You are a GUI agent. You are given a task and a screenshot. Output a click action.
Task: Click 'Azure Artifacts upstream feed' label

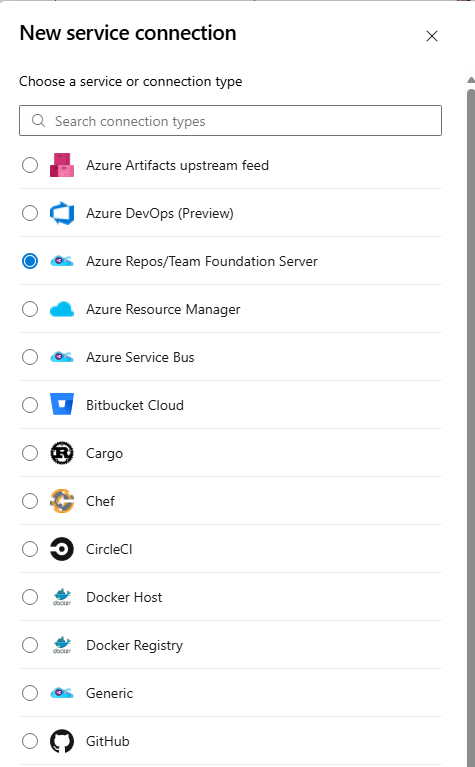click(x=178, y=165)
